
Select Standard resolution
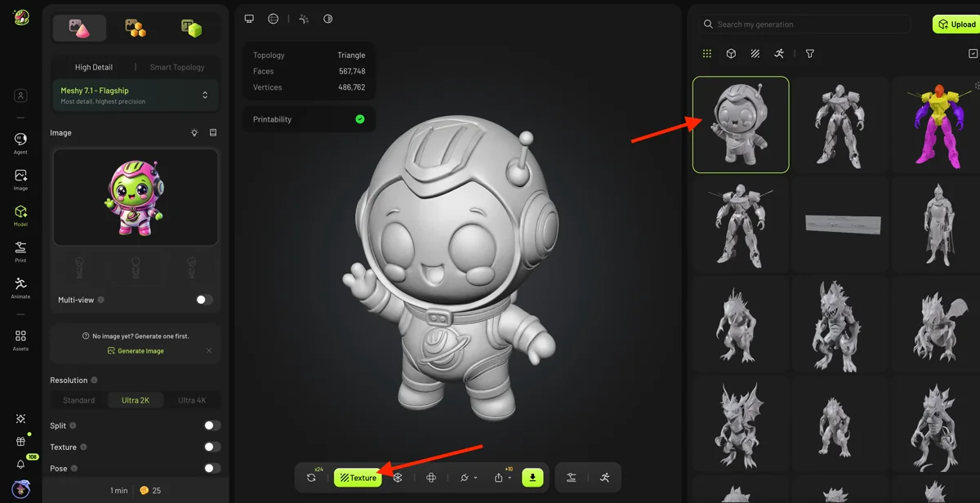pyautogui.click(x=79, y=400)
